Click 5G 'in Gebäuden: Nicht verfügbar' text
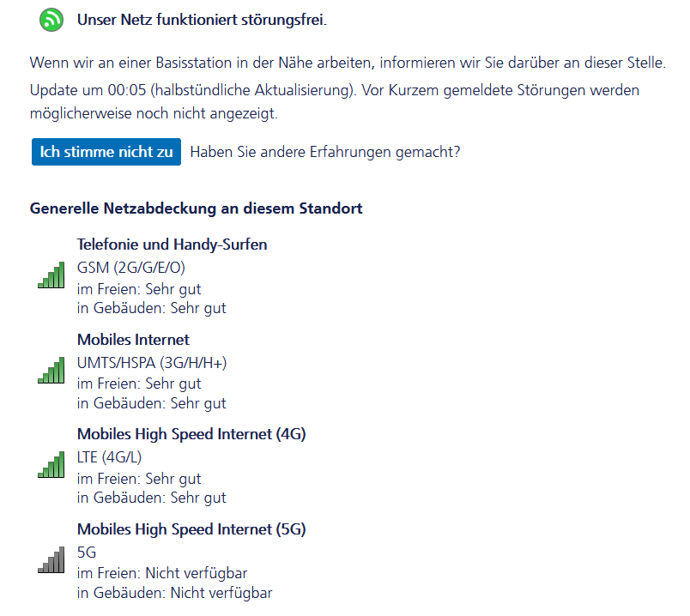 [x=175, y=593]
